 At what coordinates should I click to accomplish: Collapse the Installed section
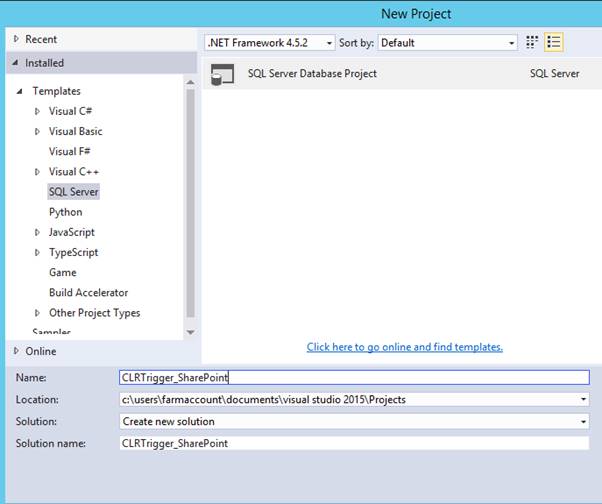point(15,63)
